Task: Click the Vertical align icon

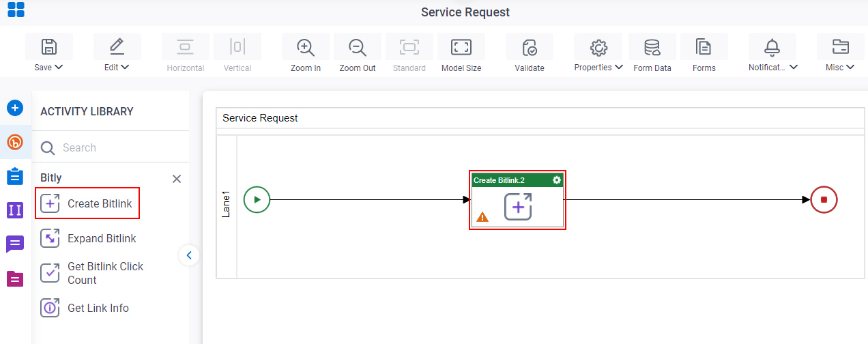Action: pyautogui.click(x=237, y=46)
